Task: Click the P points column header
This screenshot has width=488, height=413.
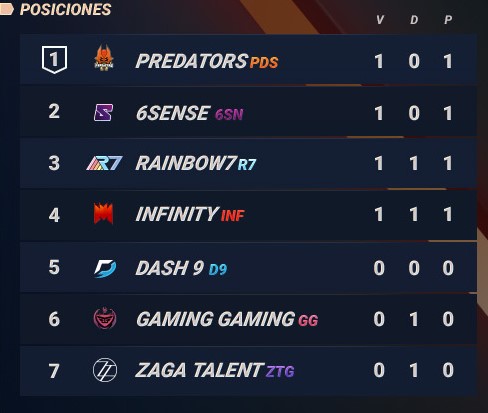Action: (x=448, y=20)
